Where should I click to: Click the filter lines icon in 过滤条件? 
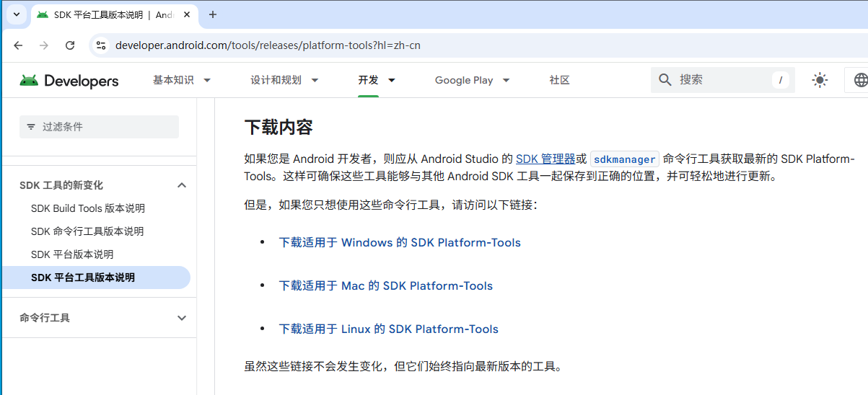(31, 127)
